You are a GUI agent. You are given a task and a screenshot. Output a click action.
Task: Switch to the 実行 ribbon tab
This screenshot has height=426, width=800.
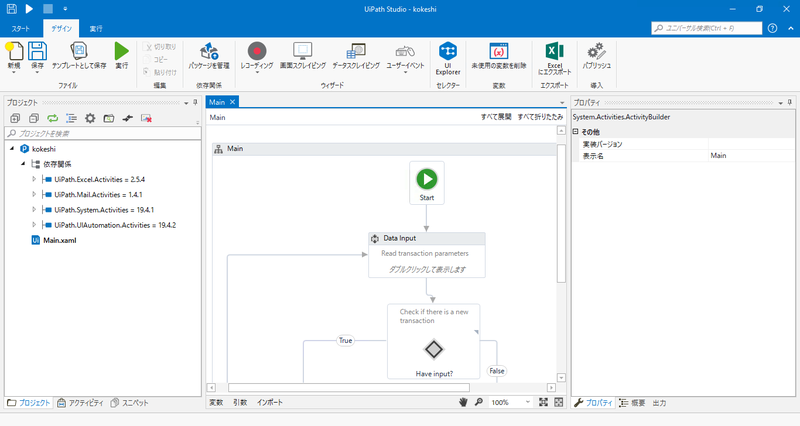pyautogui.click(x=96, y=29)
